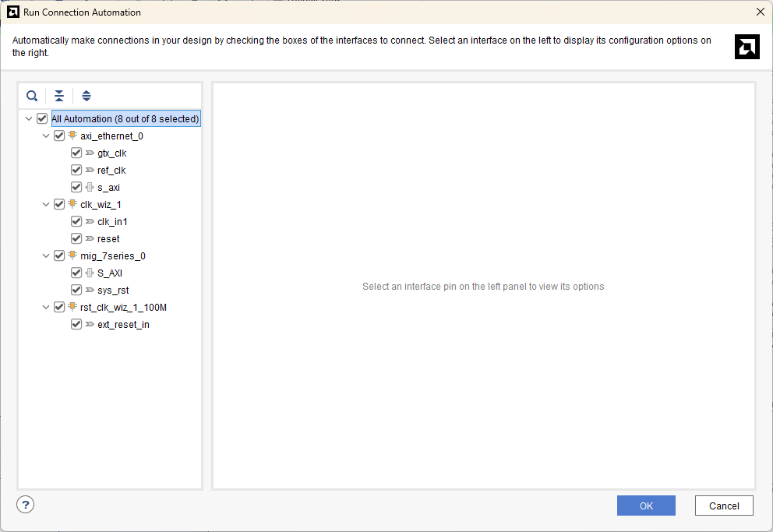Screen dimensions: 773x532
Task: Close the Run Connection Automation dialog
Action: [760, 12]
